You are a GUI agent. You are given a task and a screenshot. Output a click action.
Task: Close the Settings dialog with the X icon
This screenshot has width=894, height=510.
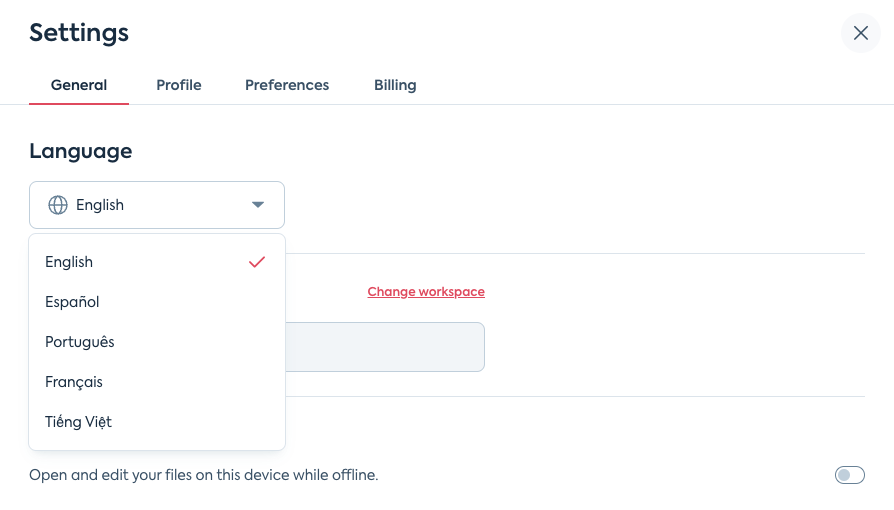860,33
